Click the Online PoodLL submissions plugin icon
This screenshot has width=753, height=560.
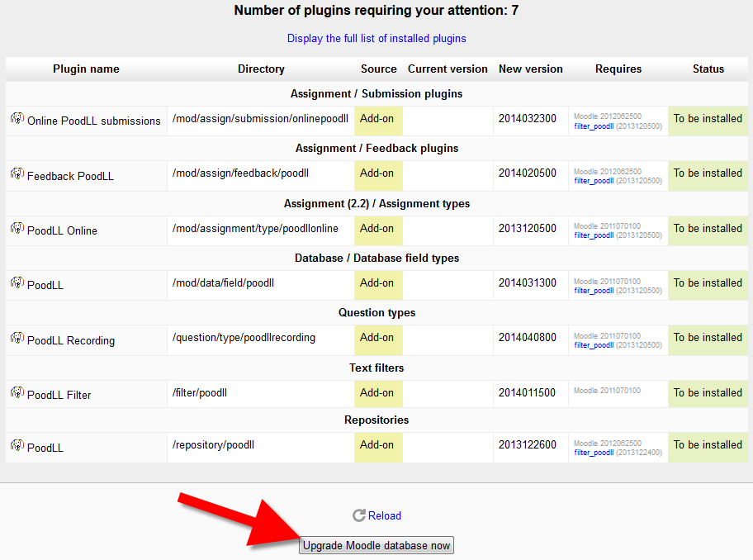click(x=17, y=119)
